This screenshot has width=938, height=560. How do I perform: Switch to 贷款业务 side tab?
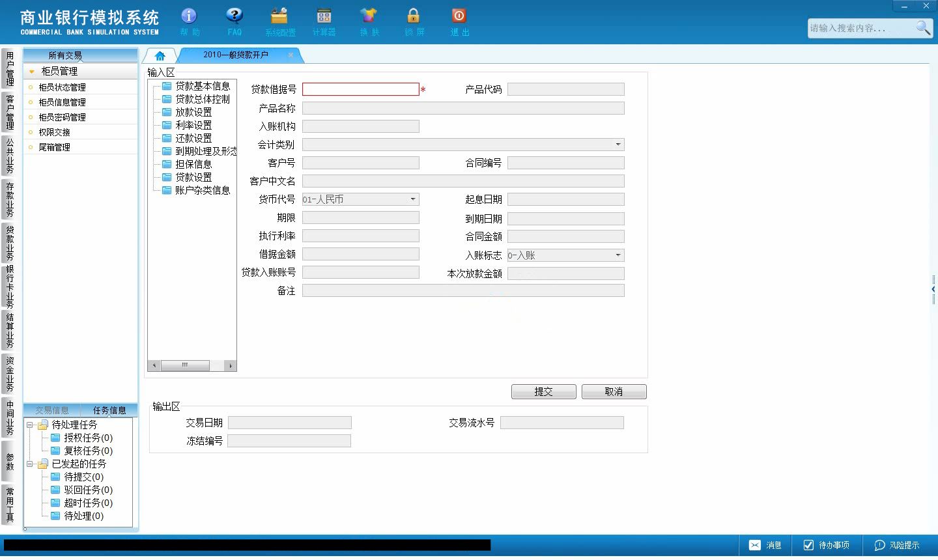(x=9, y=242)
